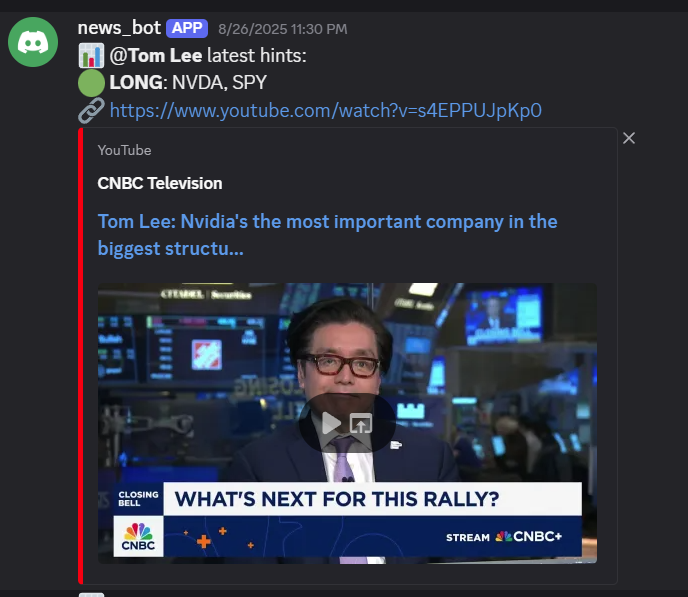This screenshot has height=597, width=688.
Task: Click the chain link emoji
Action: point(91,110)
